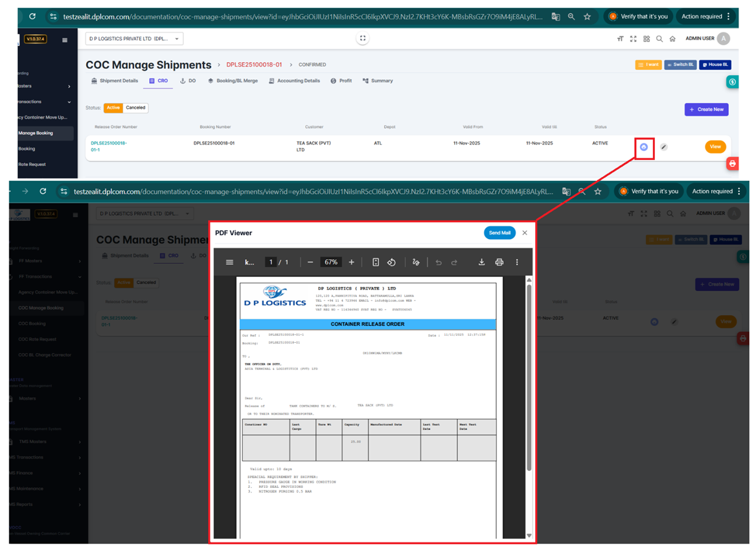Click the fit to page icon
756x554 pixels.
376,262
